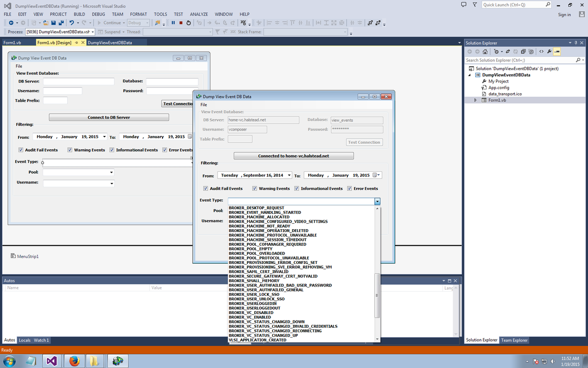The height and width of the screenshot is (368, 588).
Task: Folder icon on Windows taskbar
Action: pyautogui.click(x=94, y=361)
